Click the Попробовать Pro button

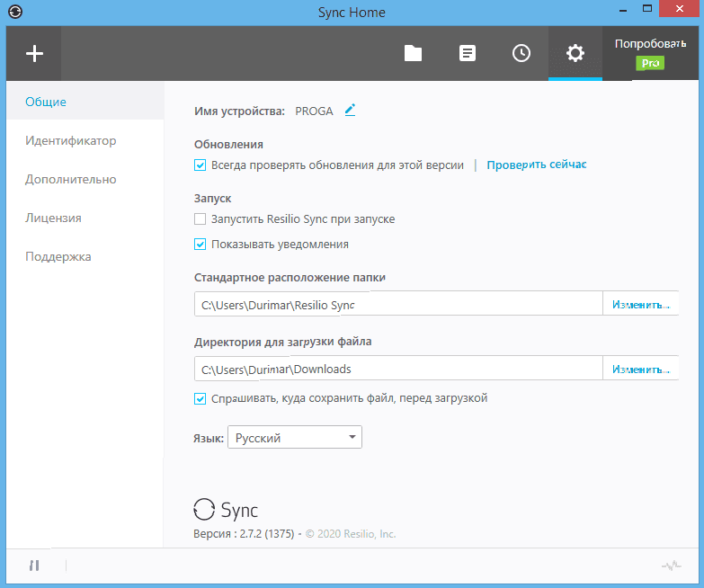pos(650,53)
